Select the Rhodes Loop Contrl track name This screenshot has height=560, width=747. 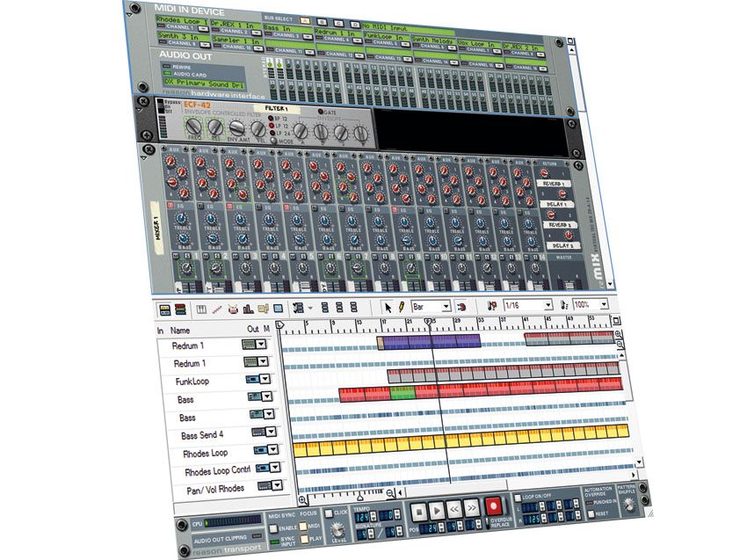click(x=218, y=471)
